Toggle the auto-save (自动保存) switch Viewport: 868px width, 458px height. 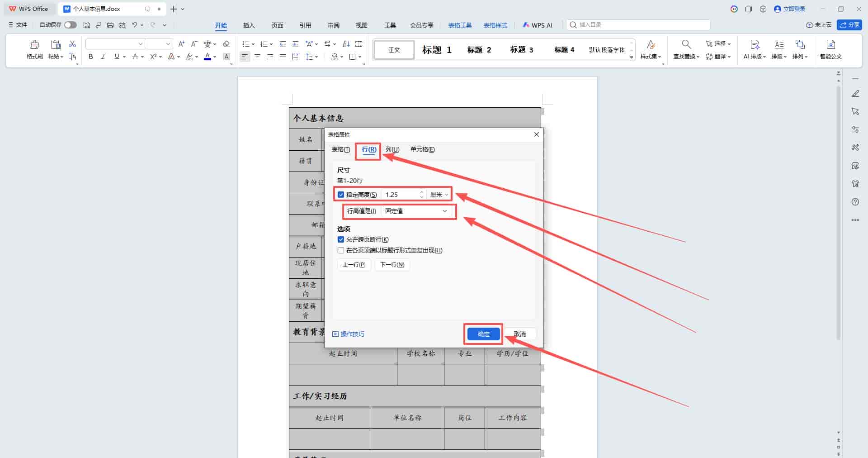coord(71,25)
